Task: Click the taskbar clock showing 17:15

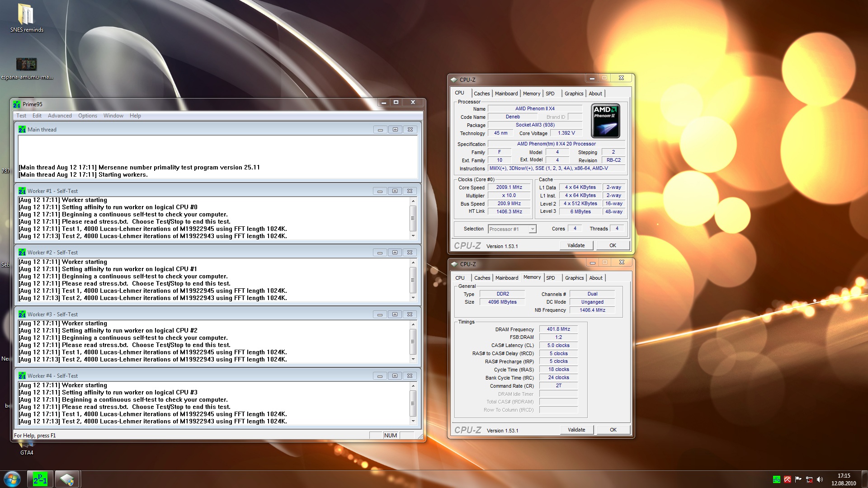Action: [x=843, y=479]
